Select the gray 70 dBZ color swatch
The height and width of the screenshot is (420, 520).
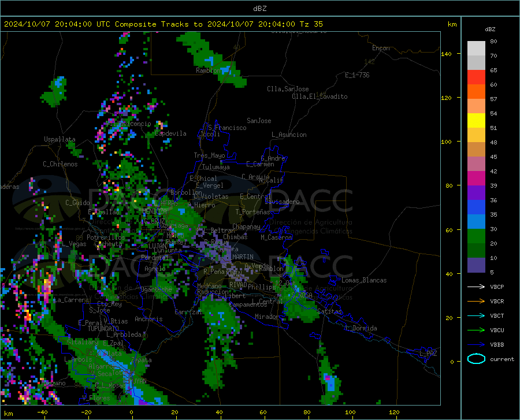[476, 63]
